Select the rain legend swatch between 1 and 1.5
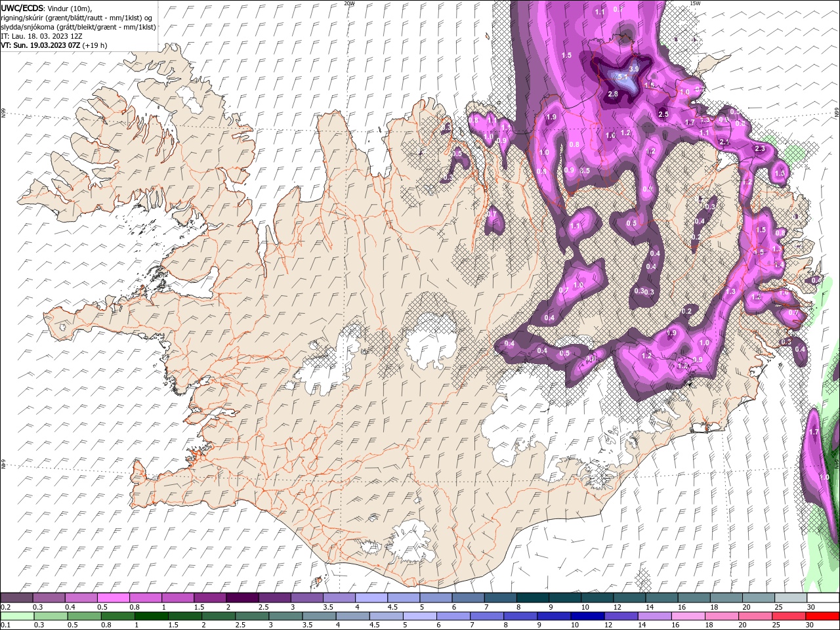Screen dimensions: 840x630 tap(151, 616)
